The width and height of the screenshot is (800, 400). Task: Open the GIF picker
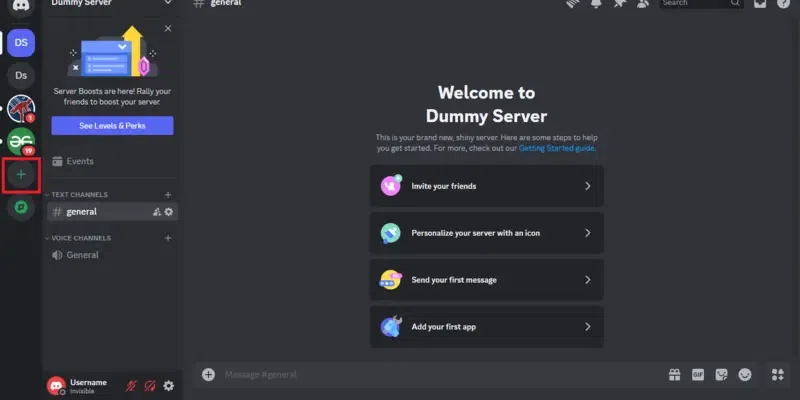coord(698,375)
